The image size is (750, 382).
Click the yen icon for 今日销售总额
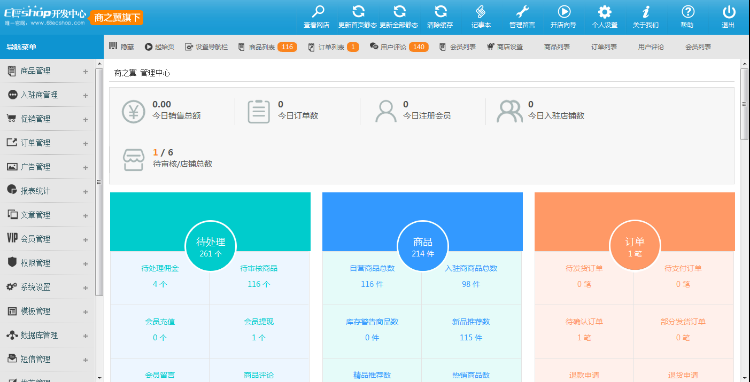(133, 112)
